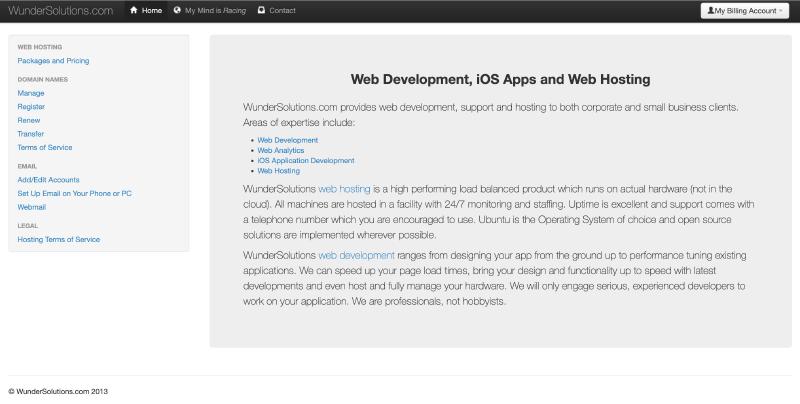Select Manage under Domain Names
Image resolution: width=800 pixels, height=404 pixels.
[31, 93]
